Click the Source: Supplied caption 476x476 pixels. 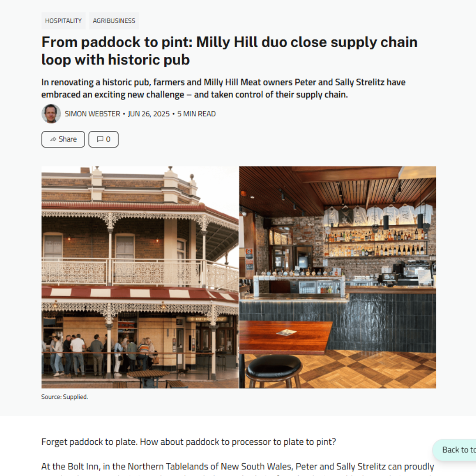[x=65, y=397]
